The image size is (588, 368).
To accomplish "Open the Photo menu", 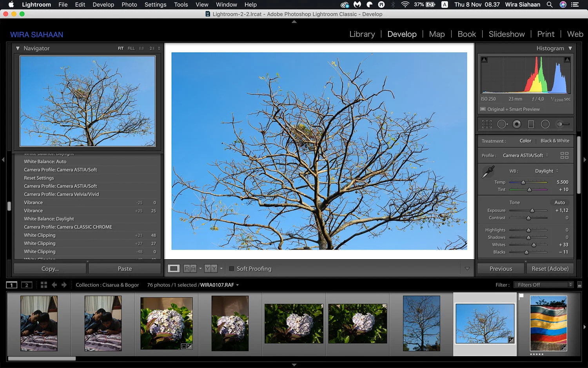I will click(x=129, y=5).
